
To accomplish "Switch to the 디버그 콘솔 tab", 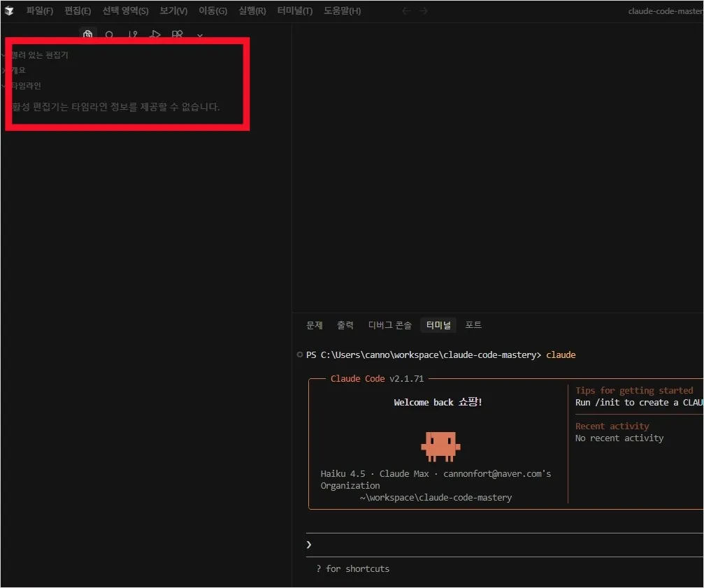I will [389, 324].
